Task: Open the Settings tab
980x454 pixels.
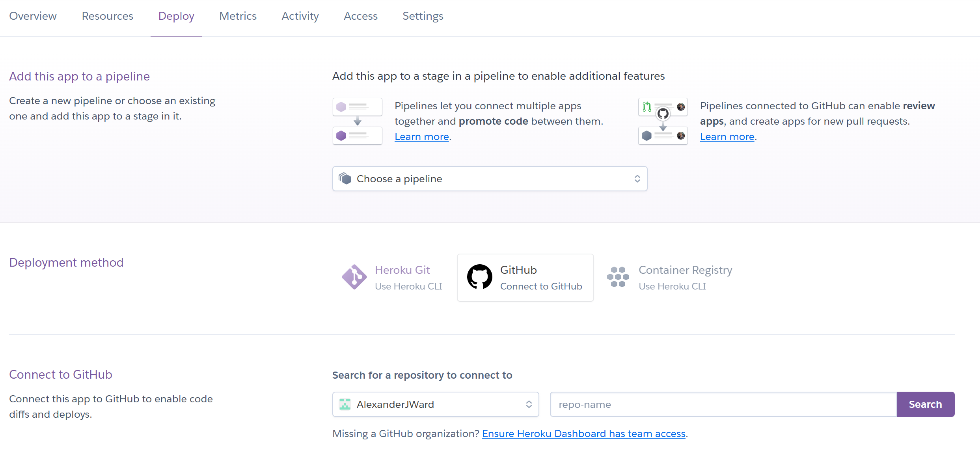Action: 423,16
